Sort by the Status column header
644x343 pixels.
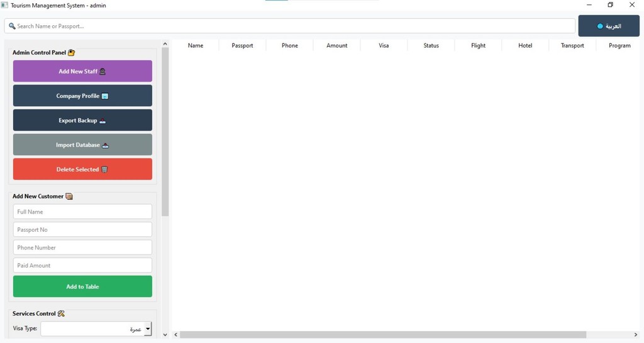[x=431, y=45]
